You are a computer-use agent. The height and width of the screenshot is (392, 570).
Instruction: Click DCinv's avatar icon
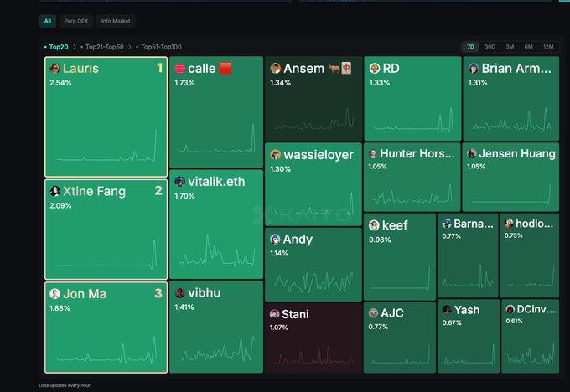[510, 309]
